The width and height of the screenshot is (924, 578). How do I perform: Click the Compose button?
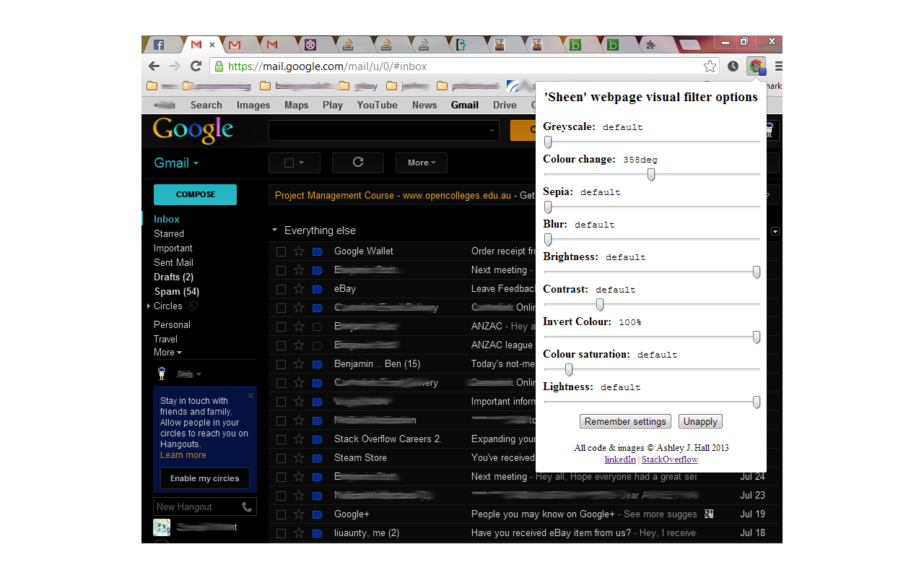click(x=195, y=194)
